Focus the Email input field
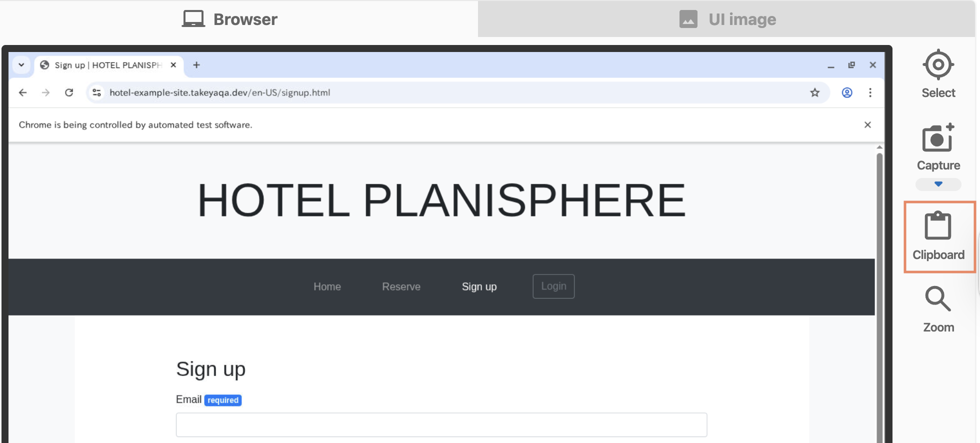 [x=441, y=425]
